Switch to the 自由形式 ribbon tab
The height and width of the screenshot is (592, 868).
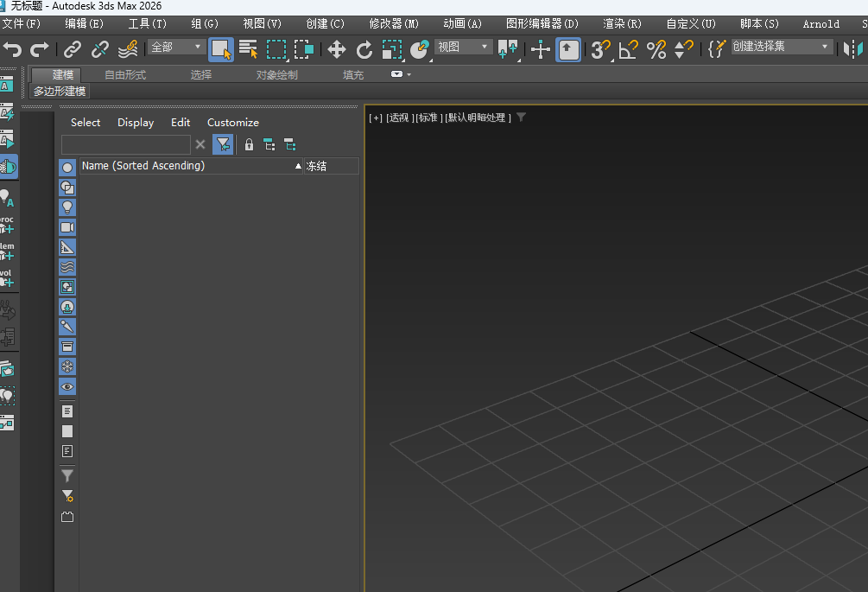click(x=125, y=75)
